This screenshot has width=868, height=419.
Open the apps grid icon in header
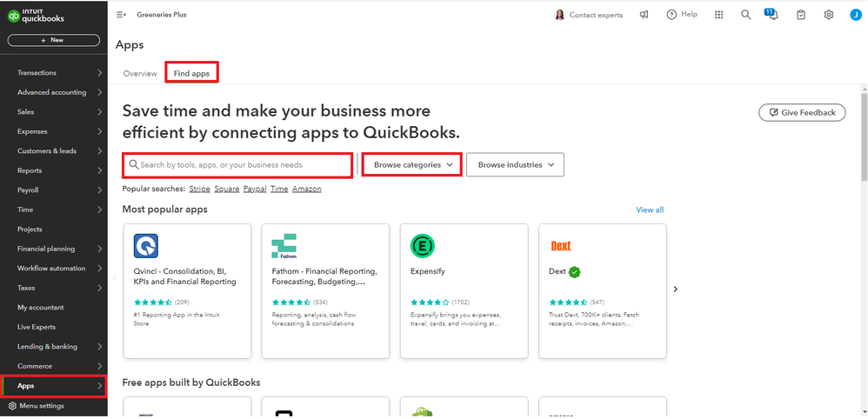click(x=718, y=15)
